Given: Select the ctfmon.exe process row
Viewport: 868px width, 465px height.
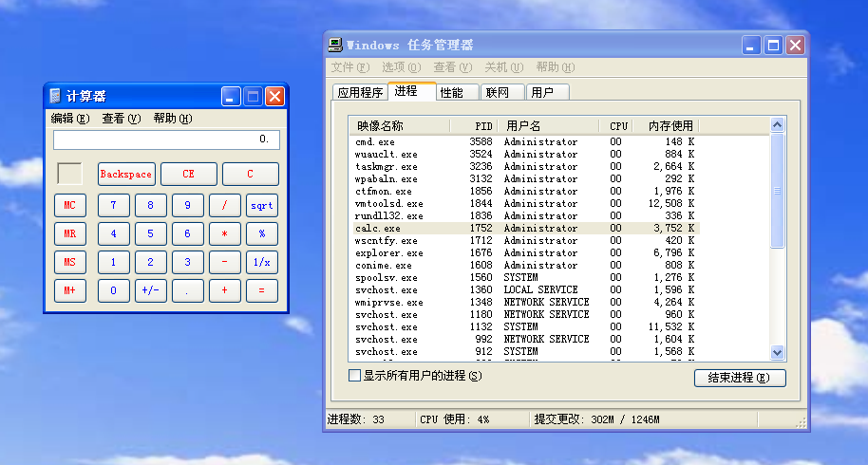Looking at the screenshot, I should point(525,192).
